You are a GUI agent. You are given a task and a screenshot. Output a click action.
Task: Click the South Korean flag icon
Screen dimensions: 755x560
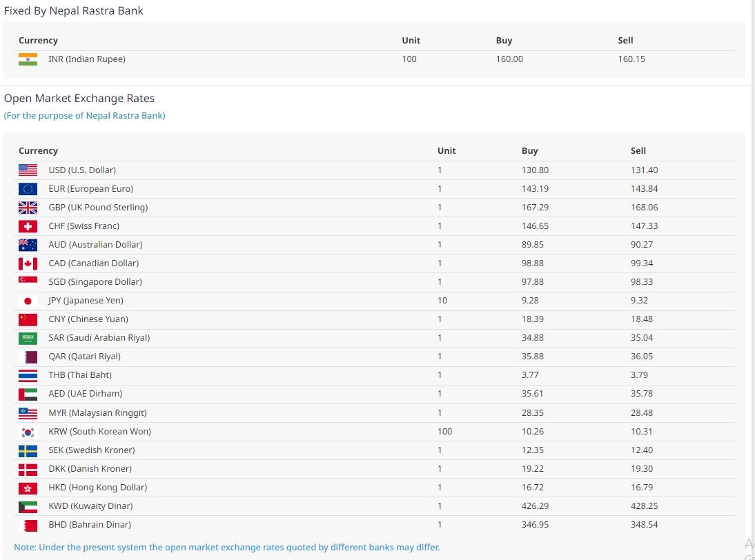(28, 432)
